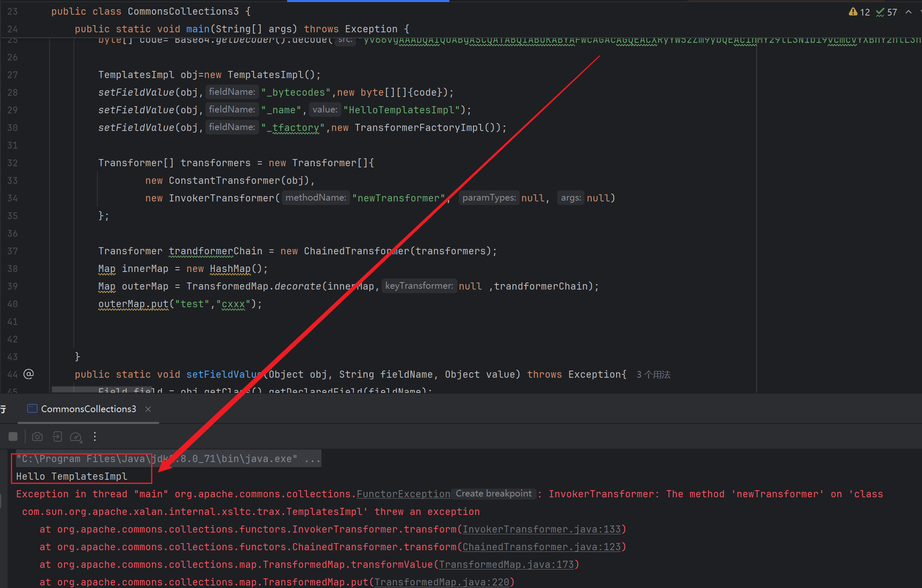Viewport: 922px width, 588px height.
Task: Place cursor on 'newTransformer' string literal
Action: (398, 198)
